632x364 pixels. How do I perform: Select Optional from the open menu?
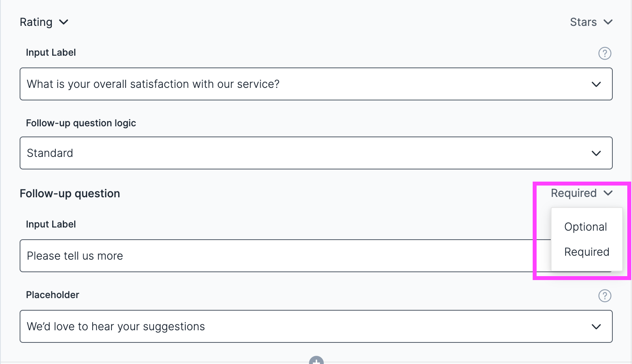coord(585,227)
